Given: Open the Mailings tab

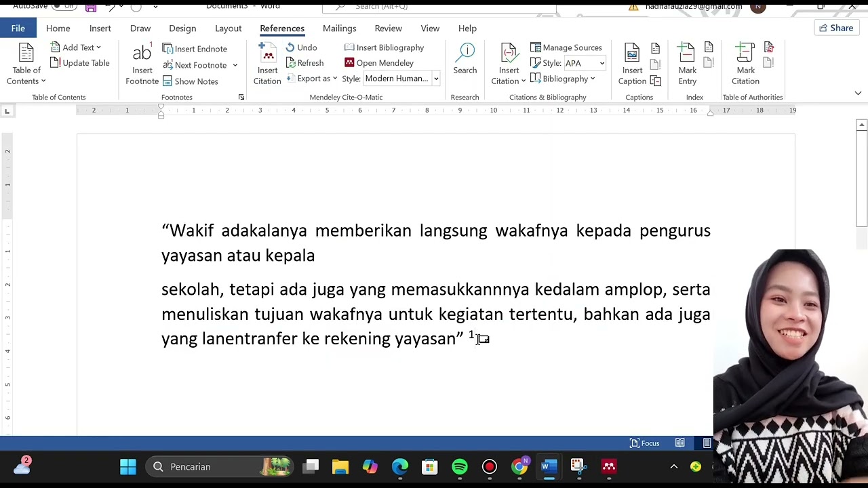Looking at the screenshot, I should coord(339,28).
